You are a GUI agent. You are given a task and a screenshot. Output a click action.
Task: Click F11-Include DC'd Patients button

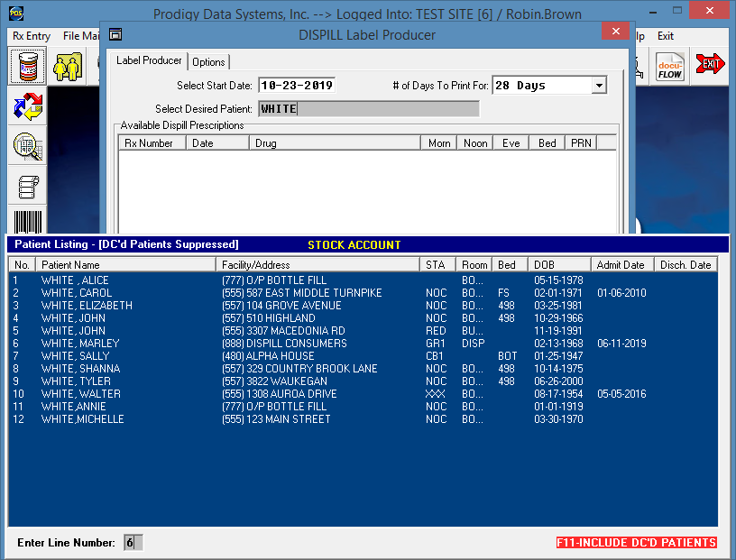tap(636, 543)
